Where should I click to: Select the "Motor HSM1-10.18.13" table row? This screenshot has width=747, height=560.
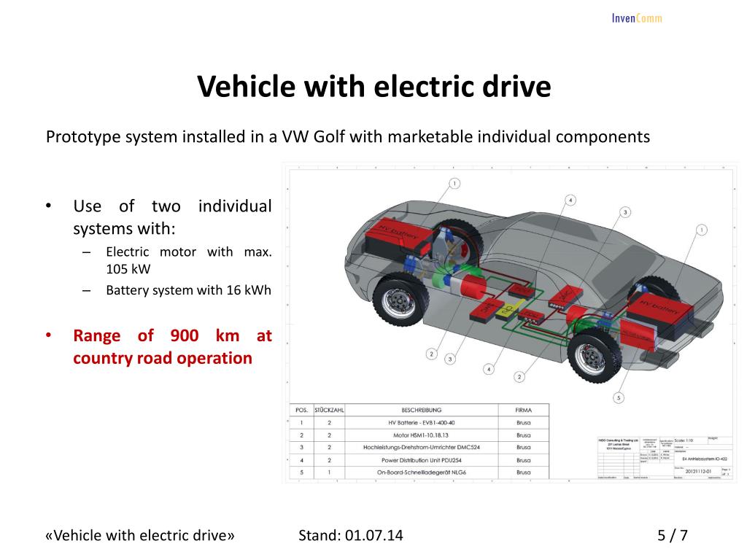tap(419, 435)
